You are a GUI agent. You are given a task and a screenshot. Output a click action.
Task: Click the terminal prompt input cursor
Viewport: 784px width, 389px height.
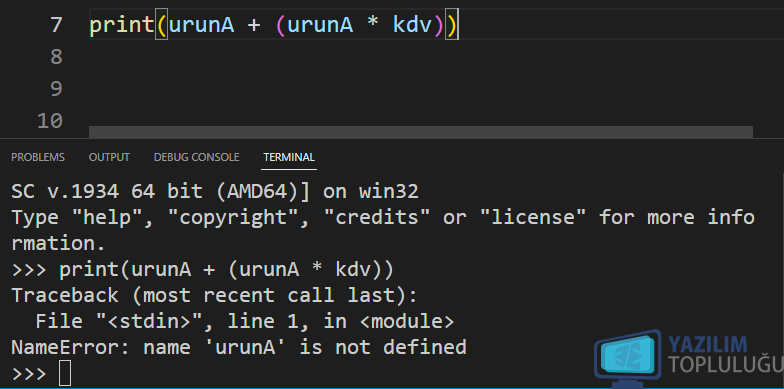(65, 374)
